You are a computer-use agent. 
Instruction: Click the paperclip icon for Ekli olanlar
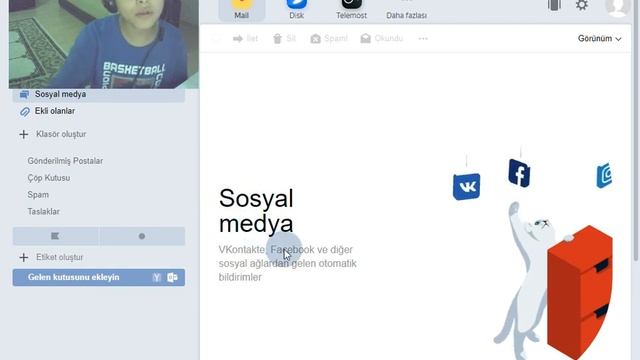click(x=24, y=111)
